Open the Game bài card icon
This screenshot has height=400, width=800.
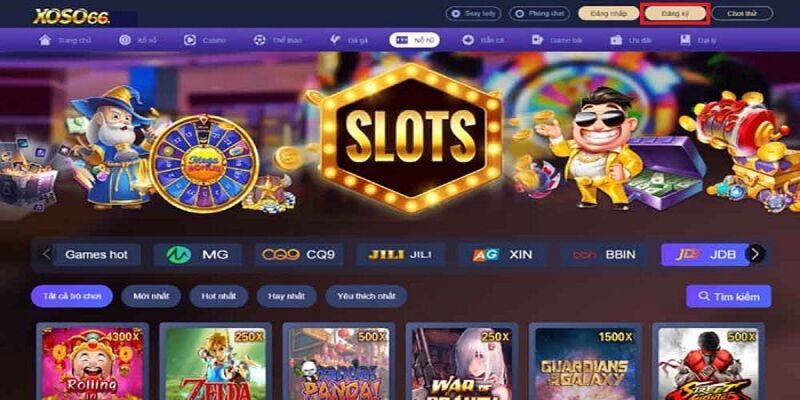(x=537, y=40)
